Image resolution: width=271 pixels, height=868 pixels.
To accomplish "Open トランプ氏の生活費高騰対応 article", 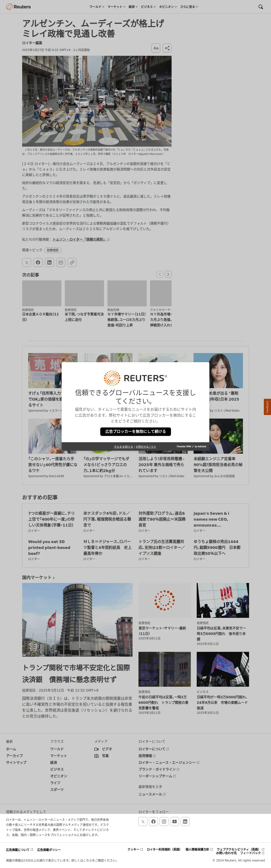I will pos(162,547).
